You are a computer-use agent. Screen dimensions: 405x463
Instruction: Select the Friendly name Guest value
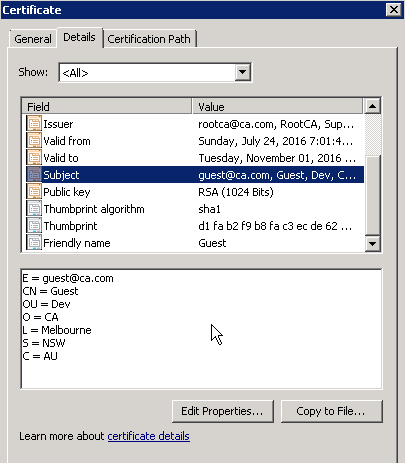coord(212,243)
